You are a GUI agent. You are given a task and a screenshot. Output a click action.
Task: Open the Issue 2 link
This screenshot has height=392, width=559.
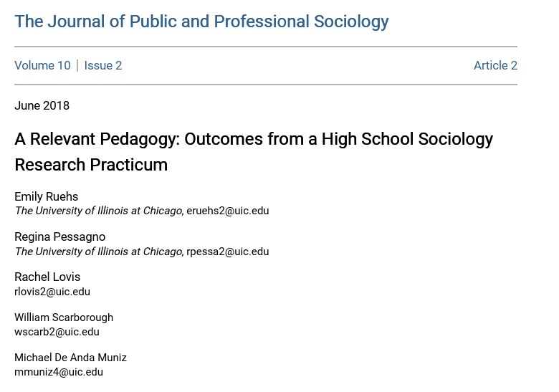pyautogui.click(x=103, y=65)
